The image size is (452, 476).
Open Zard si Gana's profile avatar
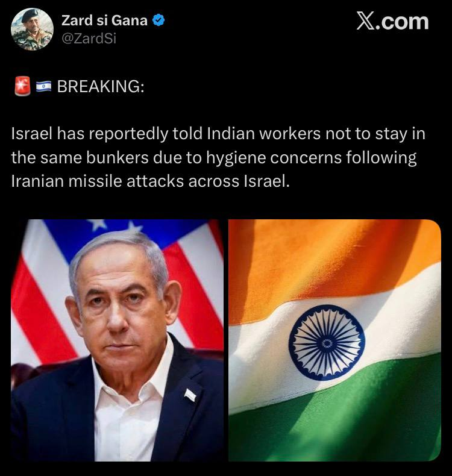tap(32, 29)
